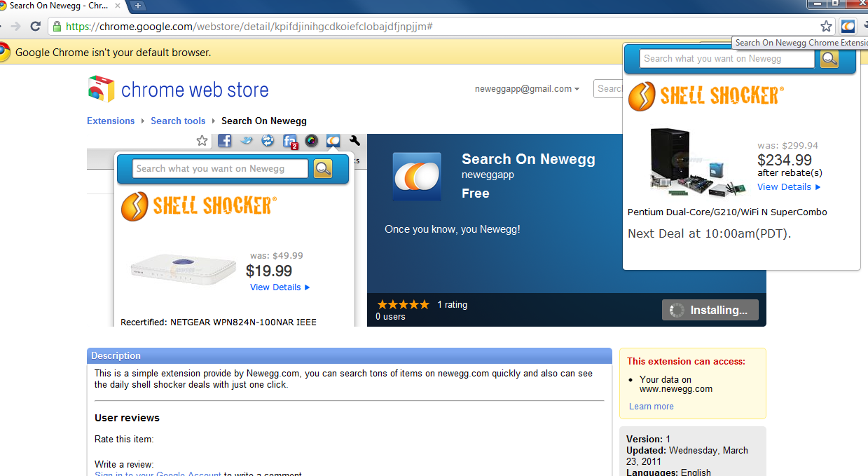868x476 pixels.
Task: Click the 'was: $299.94' text
Action: [787, 146]
